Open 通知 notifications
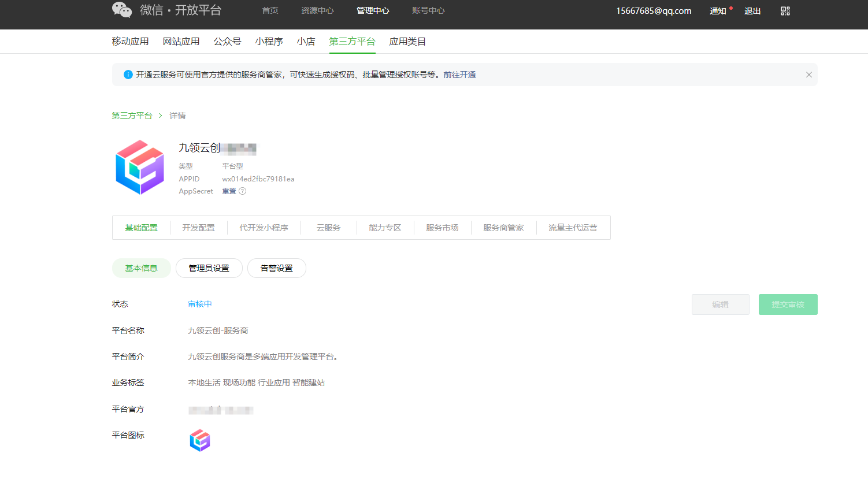 718,11
